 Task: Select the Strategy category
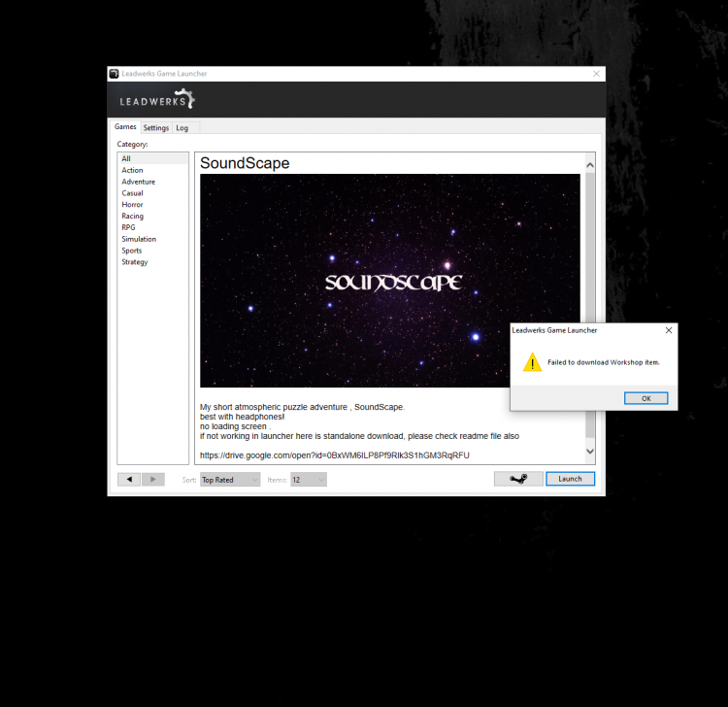(152, 262)
